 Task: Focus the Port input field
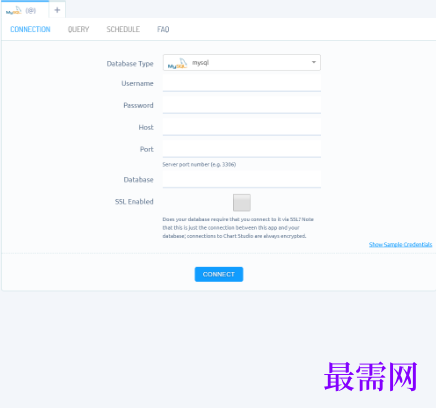pos(242,149)
